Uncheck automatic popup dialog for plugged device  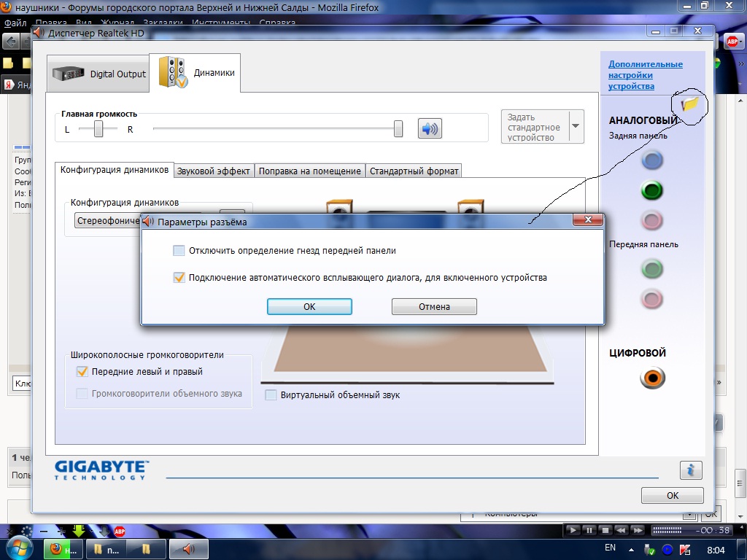click(x=179, y=278)
